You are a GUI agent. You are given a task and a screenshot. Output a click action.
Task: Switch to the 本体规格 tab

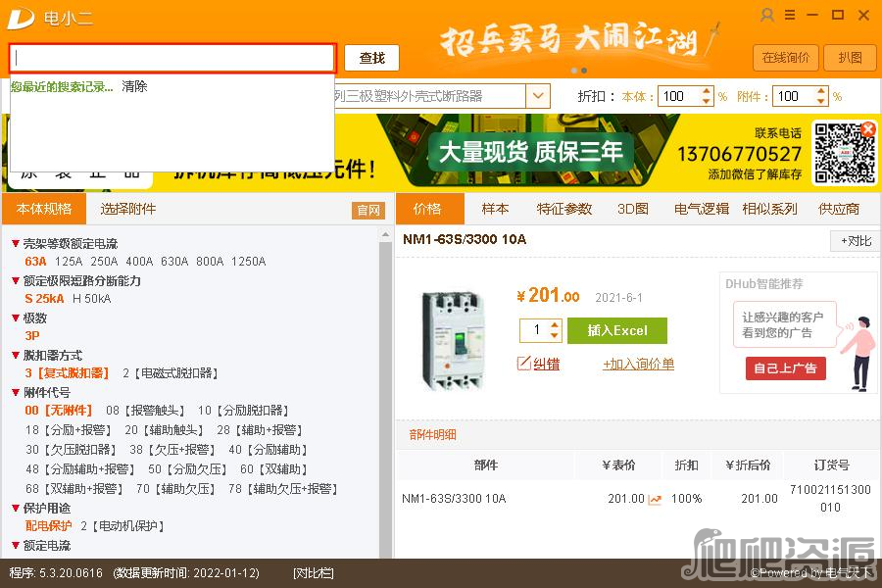click(44, 209)
